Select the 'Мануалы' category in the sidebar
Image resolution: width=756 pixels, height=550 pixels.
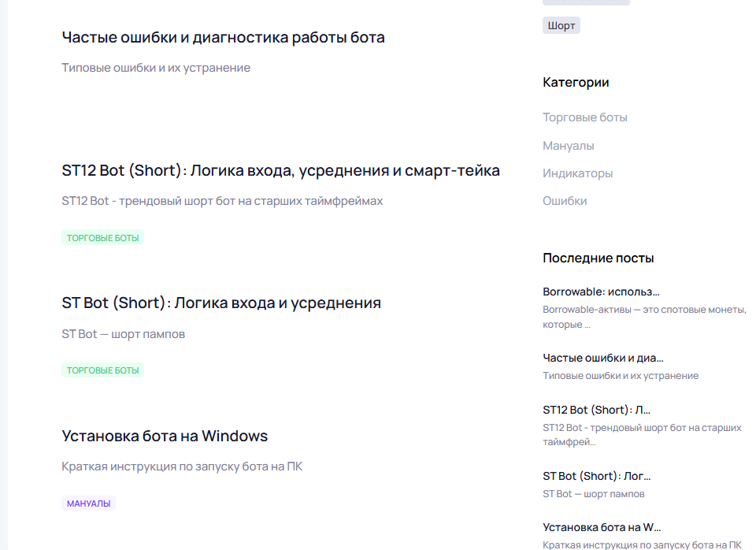tap(569, 146)
